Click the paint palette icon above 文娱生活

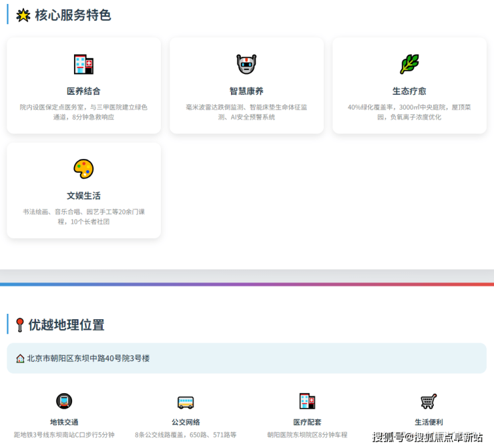coord(83,169)
